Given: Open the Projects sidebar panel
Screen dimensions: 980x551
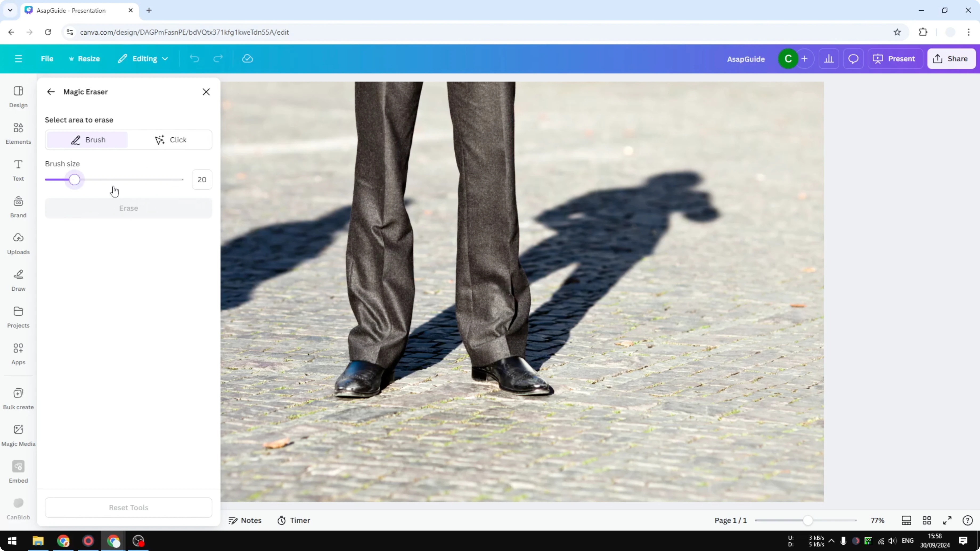Looking at the screenshot, I should coord(18,317).
